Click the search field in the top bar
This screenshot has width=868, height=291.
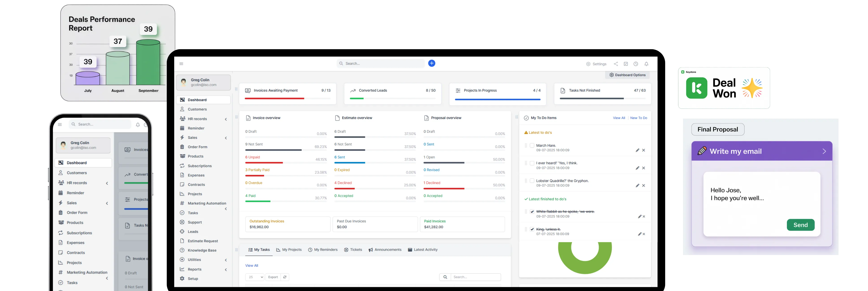381,63
